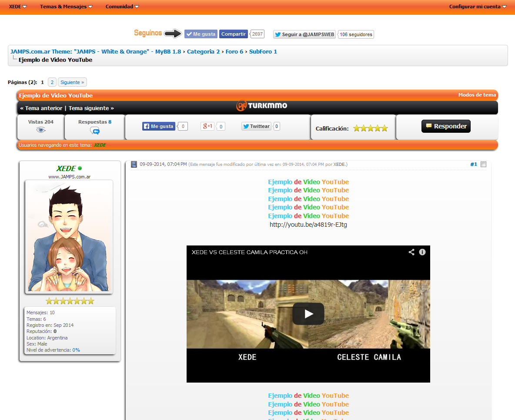Go to Categoria 2 breadcrumb
The height and width of the screenshot is (420, 515).
coord(203,52)
